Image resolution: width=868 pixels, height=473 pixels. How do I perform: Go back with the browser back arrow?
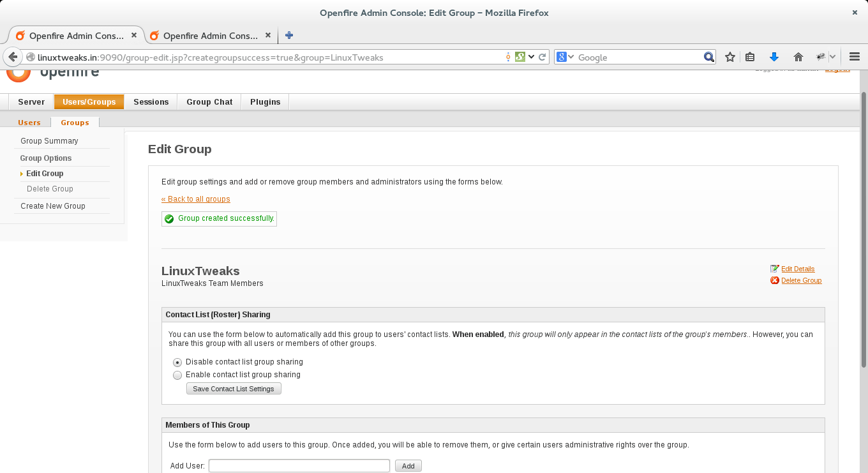(13, 57)
